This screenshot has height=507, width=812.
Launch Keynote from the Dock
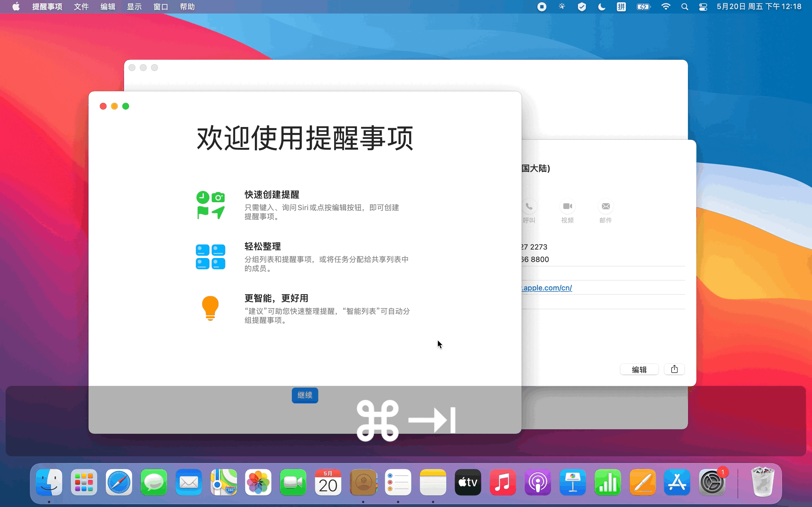point(572,482)
